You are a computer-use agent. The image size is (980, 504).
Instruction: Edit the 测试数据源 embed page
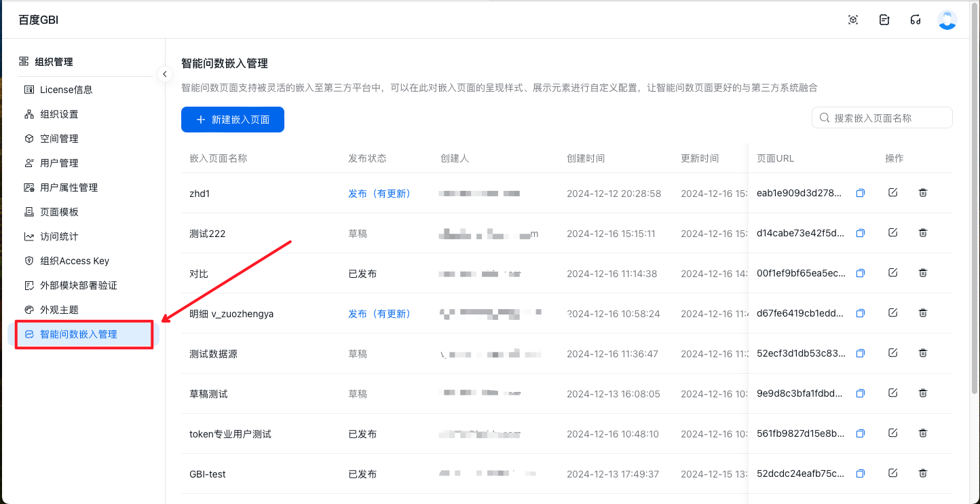click(x=892, y=353)
